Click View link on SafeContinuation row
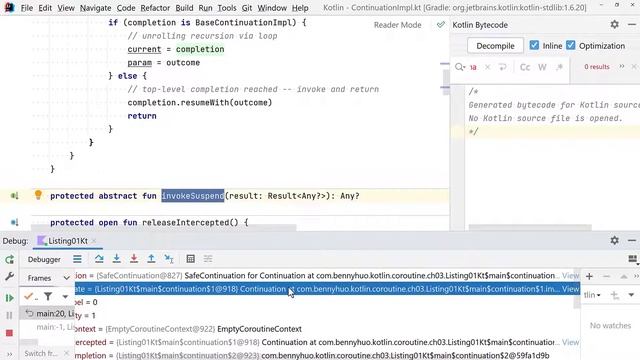640x360 pixels. pos(571,276)
